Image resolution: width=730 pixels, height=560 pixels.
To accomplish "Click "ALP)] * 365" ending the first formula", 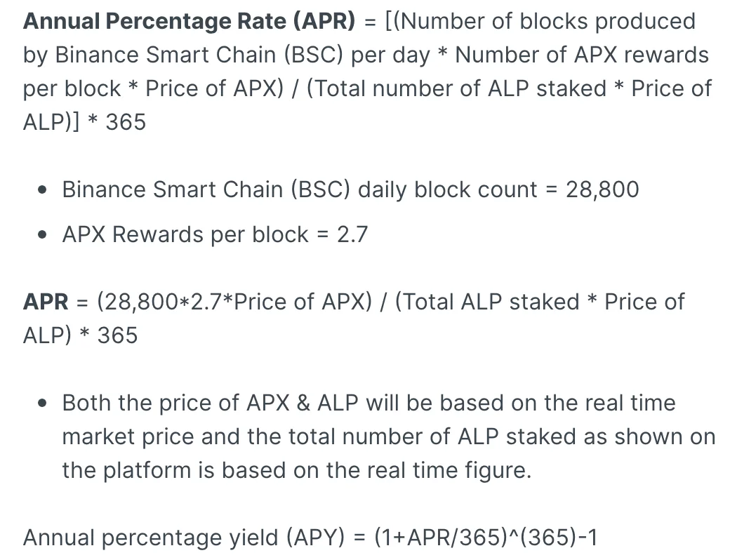I will [x=84, y=122].
